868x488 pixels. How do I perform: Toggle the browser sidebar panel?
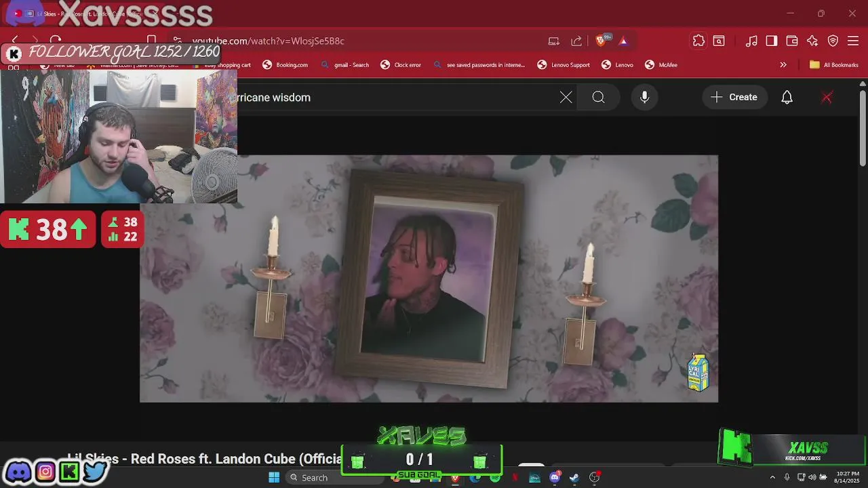pos(772,41)
